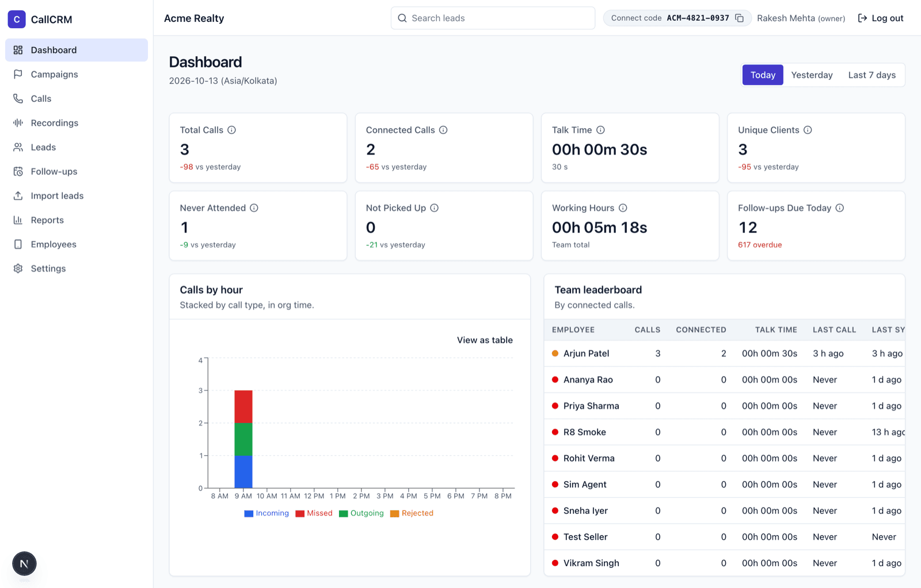Image resolution: width=921 pixels, height=588 pixels.
Task: Open Employees in the sidebar
Action: click(x=77, y=244)
